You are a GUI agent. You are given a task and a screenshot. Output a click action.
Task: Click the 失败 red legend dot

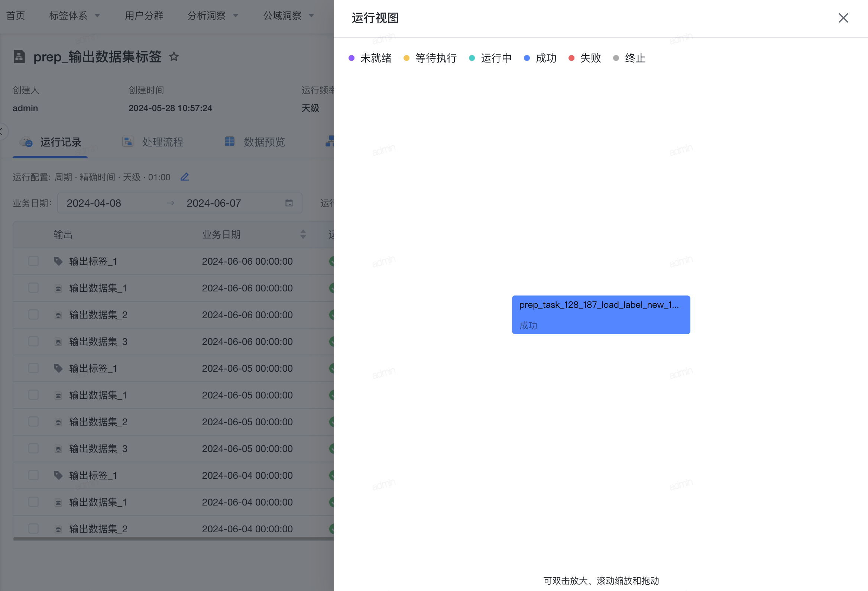pos(571,58)
